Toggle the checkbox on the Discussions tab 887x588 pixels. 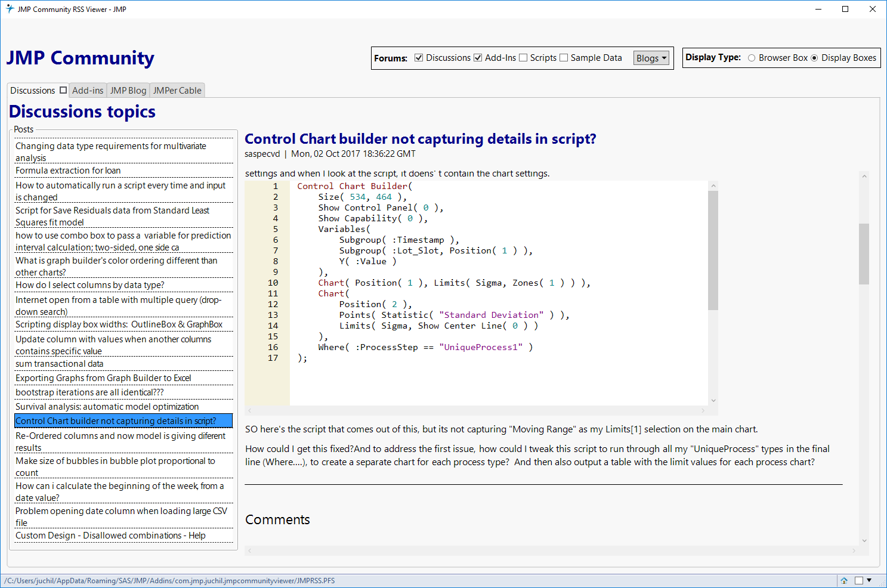click(63, 89)
